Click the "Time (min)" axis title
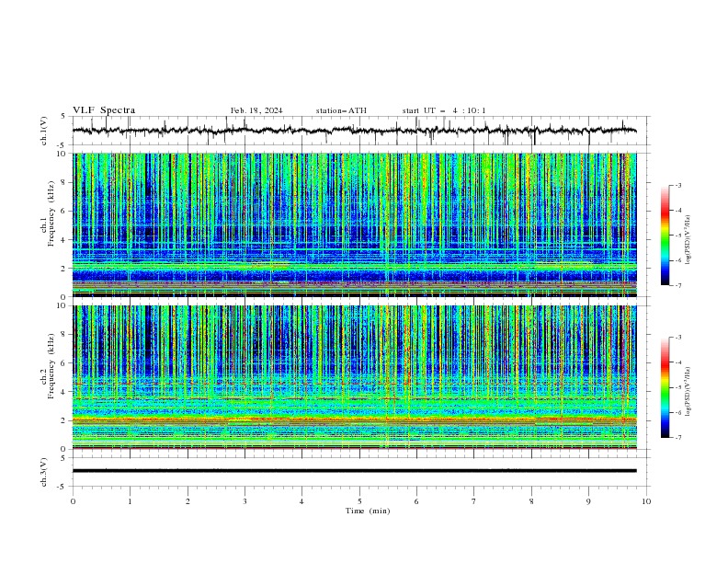This screenshot has height=563, width=728. pos(368,511)
